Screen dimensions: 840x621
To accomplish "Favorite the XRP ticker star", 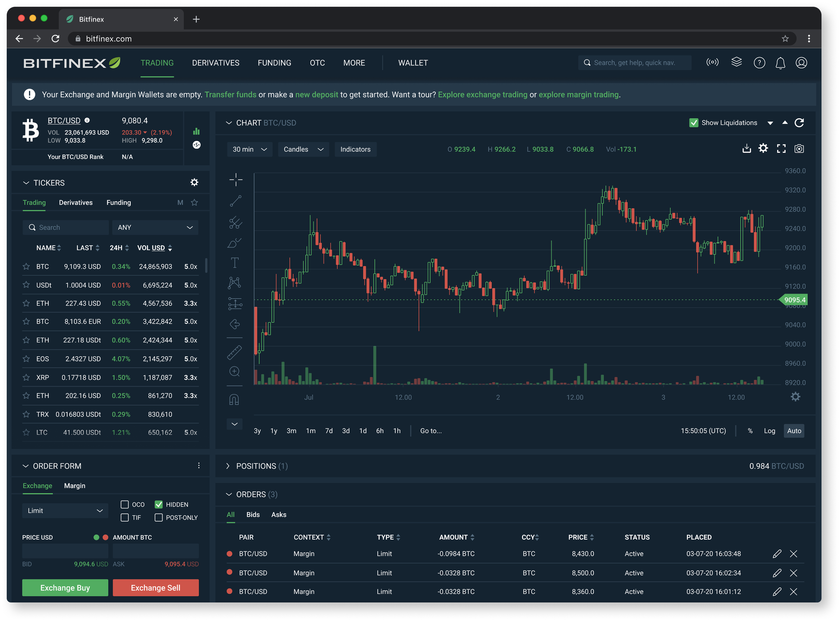I will 26,377.
